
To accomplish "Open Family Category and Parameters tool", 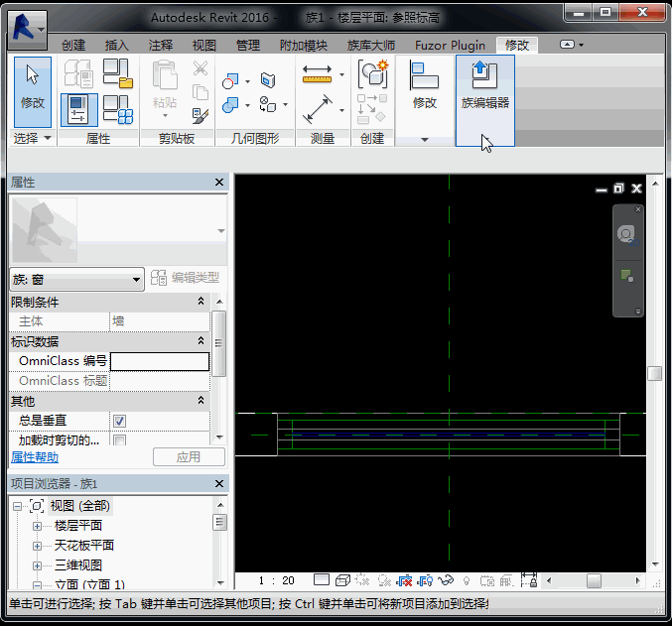I will (117, 73).
